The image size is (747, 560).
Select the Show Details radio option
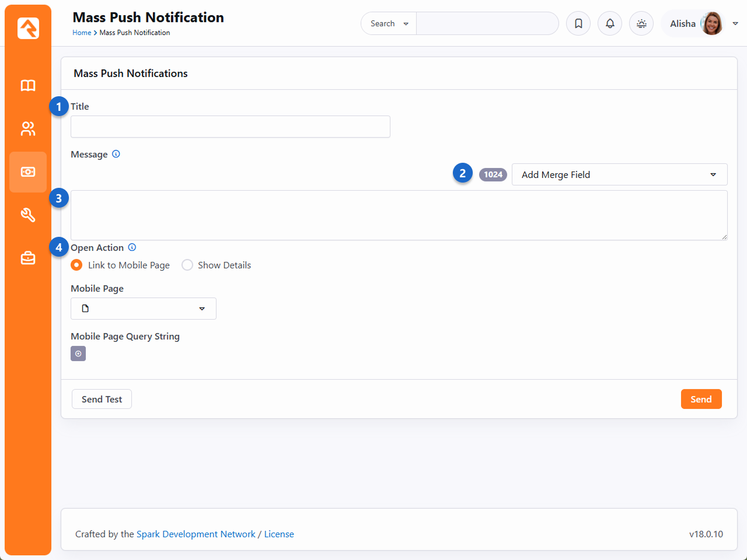click(x=187, y=265)
